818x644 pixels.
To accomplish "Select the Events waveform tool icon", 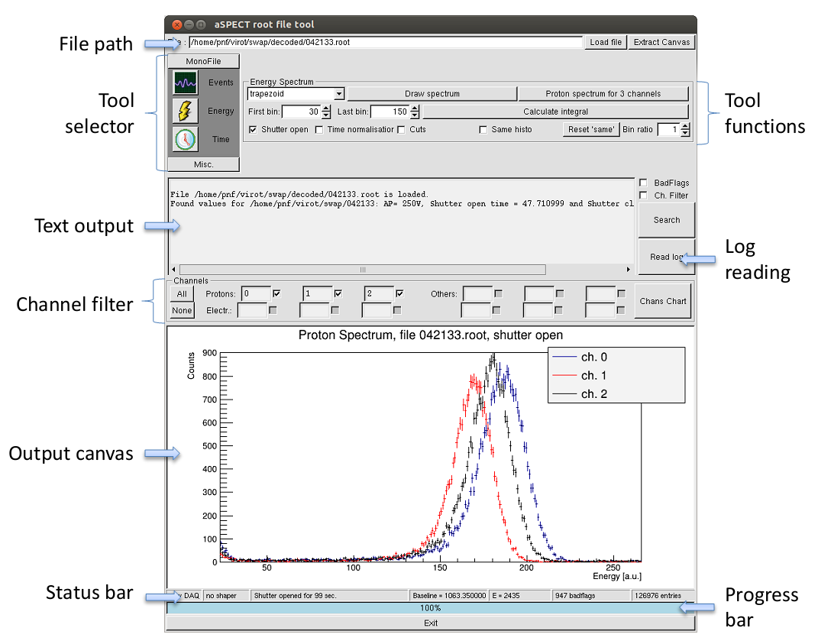I will point(185,83).
